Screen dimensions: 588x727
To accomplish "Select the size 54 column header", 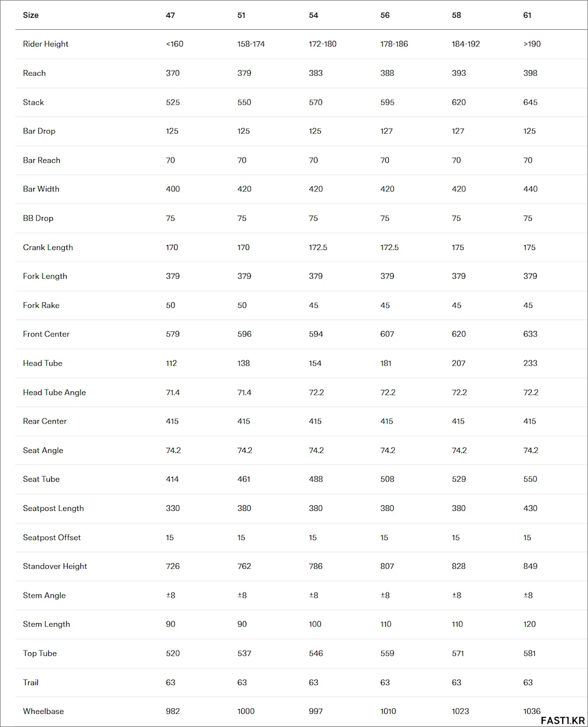I will click(x=314, y=15).
